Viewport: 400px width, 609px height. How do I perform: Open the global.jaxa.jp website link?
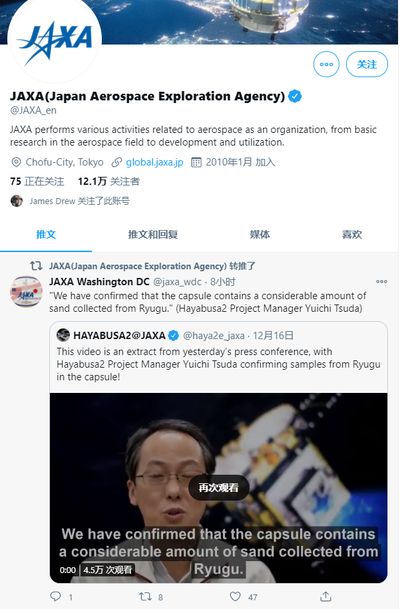coord(154,162)
